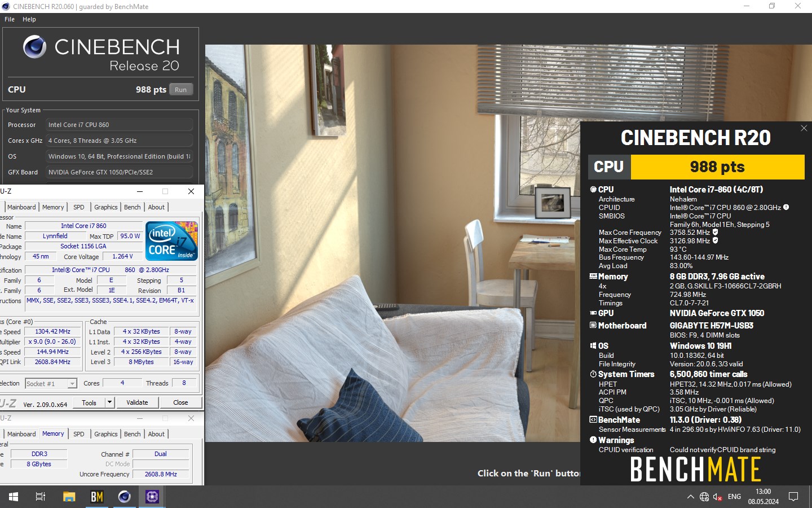Click the shield icon beside 3758.52 MHz
Image resolution: width=812 pixels, height=508 pixels.
(x=716, y=232)
